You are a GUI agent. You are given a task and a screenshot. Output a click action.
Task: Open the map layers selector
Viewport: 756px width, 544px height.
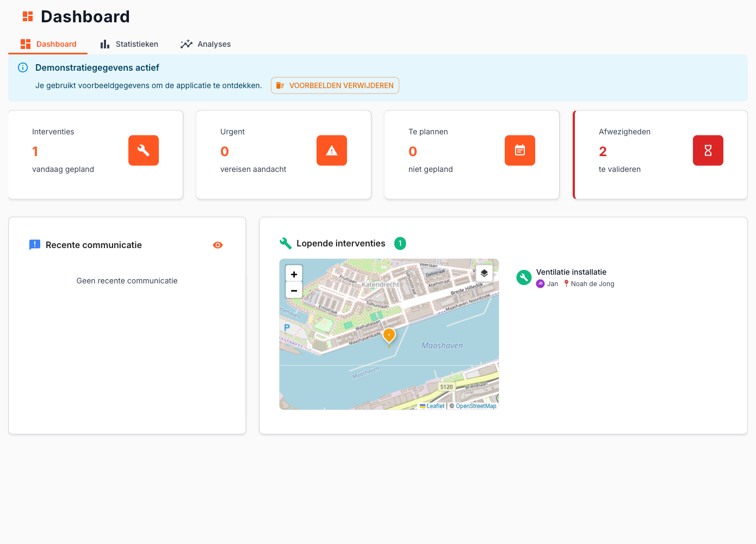[484, 273]
